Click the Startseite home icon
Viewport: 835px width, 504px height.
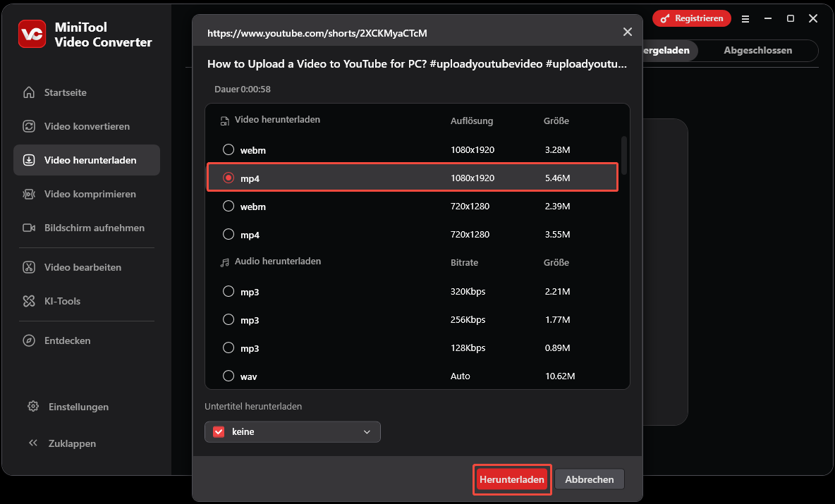click(x=29, y=92)
